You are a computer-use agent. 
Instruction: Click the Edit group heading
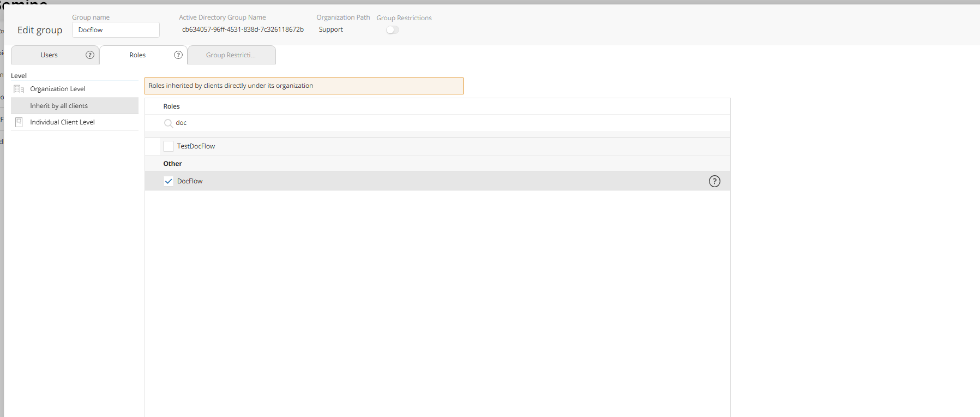click(40, 30)
